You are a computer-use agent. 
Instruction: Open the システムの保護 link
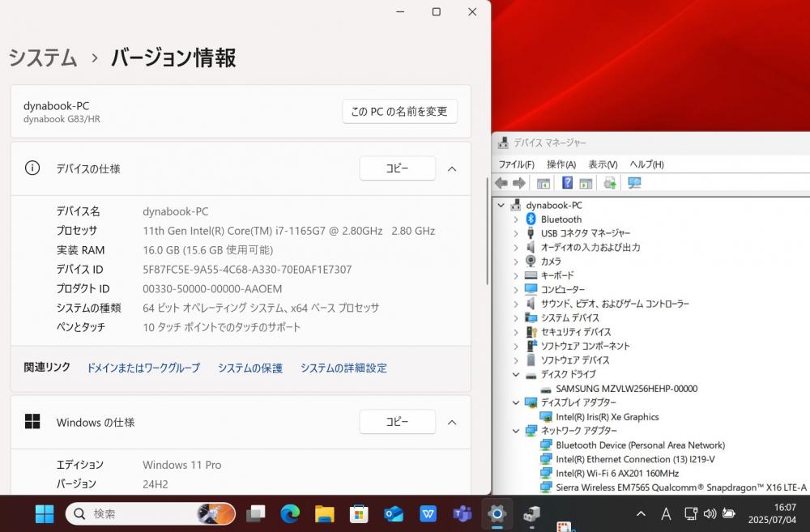[x=250, y=368]
